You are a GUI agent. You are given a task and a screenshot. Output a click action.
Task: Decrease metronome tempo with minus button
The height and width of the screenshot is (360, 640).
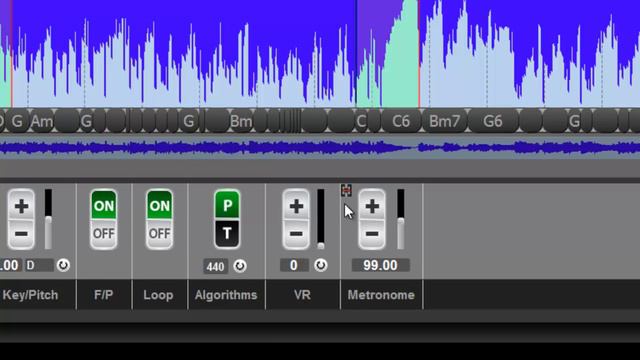372,234
